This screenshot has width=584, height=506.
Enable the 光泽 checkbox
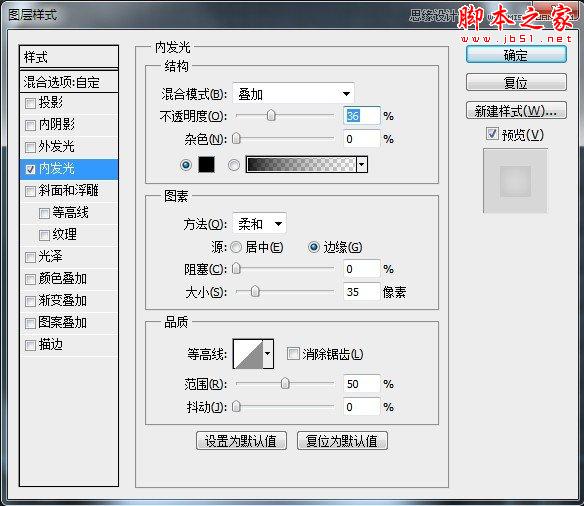click(30, 257)
